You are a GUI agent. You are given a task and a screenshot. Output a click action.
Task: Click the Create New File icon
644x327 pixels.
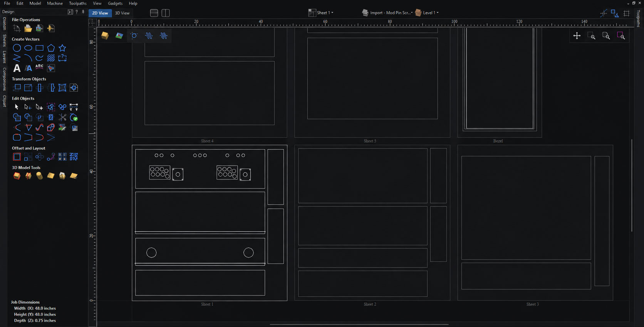pyautogui.click(x=17, y=28)
